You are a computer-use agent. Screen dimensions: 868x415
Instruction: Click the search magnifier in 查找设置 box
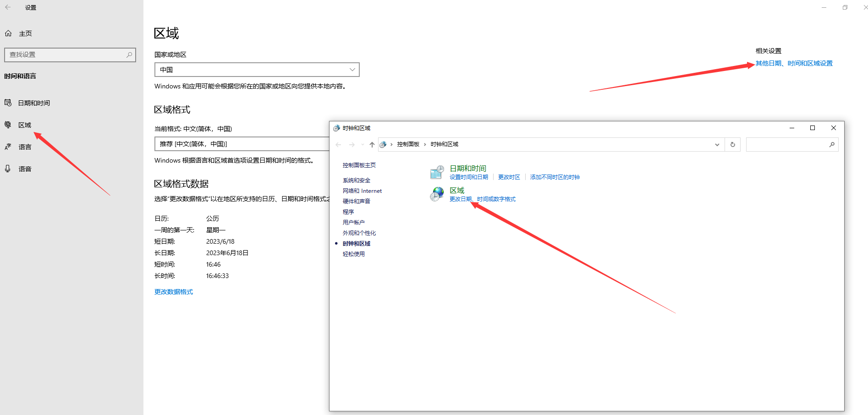tap(129, 55)
